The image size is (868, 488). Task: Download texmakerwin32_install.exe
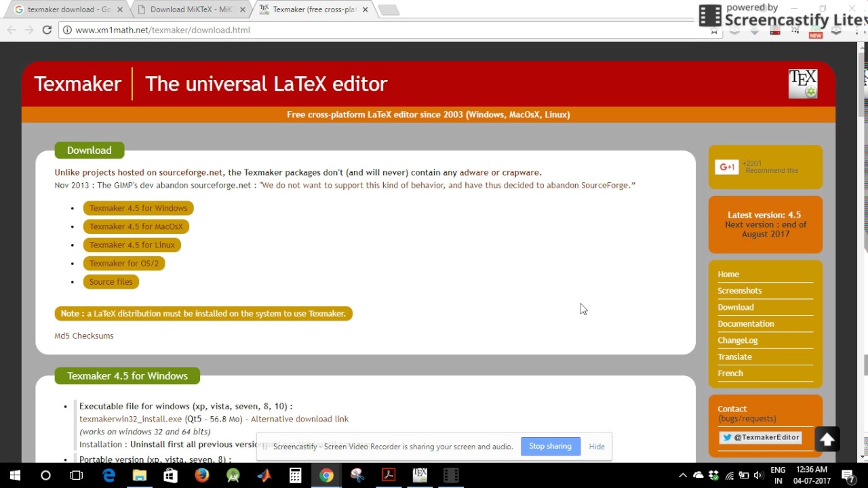pos(130,419)
